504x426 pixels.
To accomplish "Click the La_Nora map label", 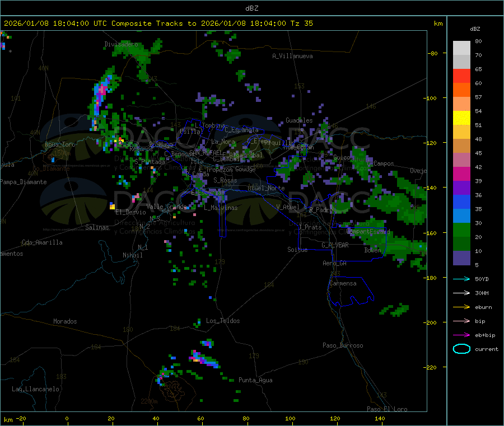I will pos(223,142).
